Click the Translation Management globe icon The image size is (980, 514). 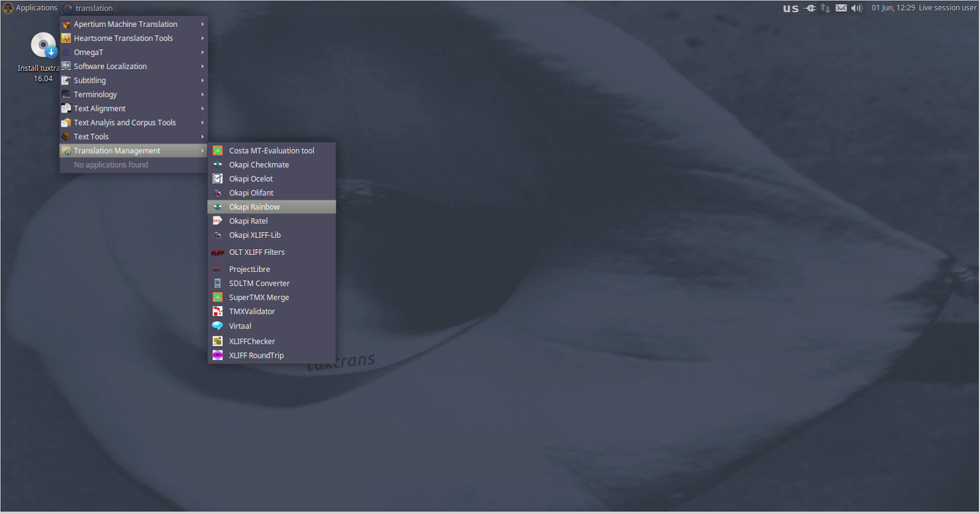point(66,151)
